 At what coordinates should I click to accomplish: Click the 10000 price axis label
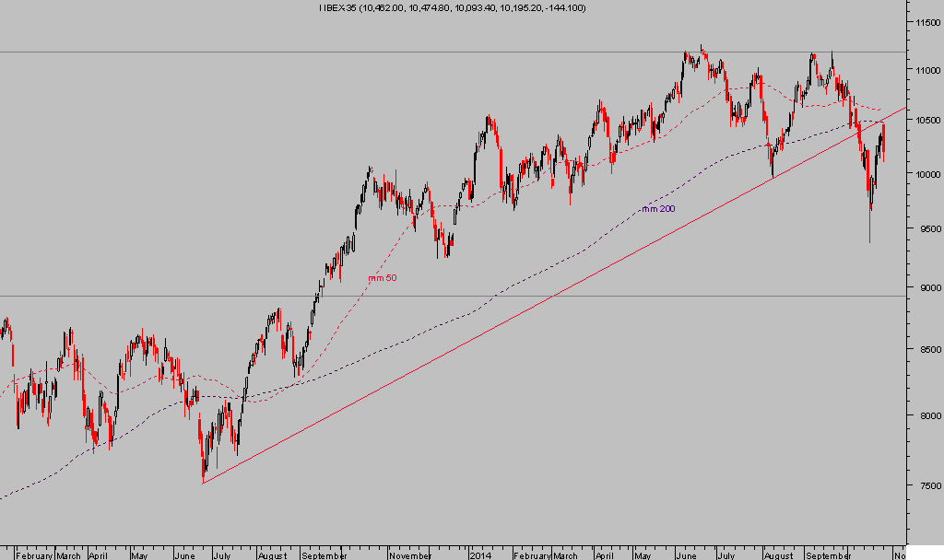click(x=926, y=174)
